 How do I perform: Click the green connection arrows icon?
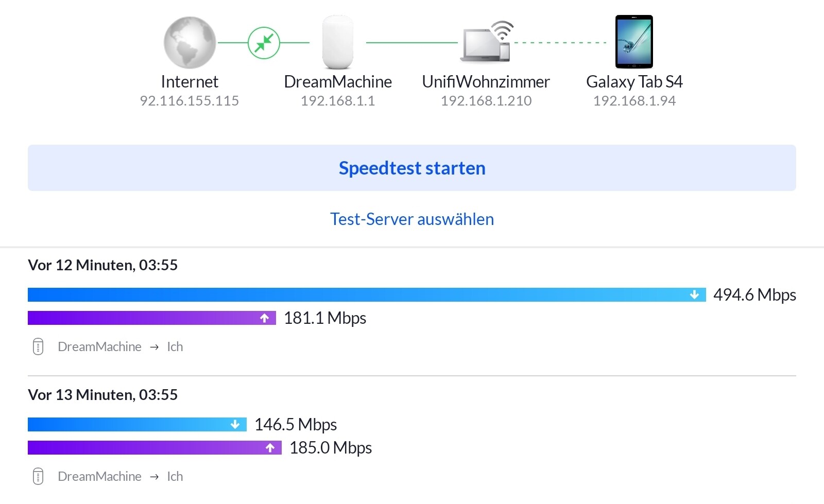264,43
